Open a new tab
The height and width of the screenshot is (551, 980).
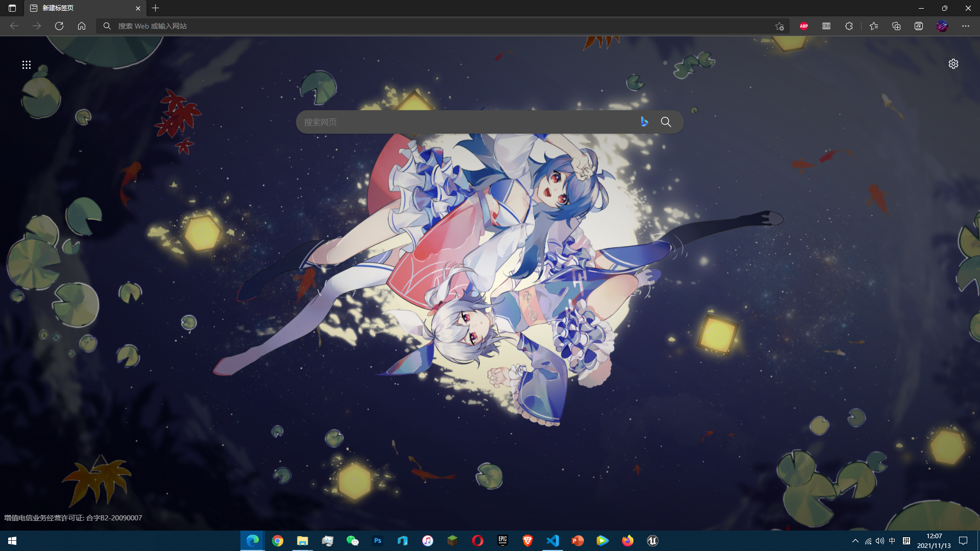pos(156,8)
